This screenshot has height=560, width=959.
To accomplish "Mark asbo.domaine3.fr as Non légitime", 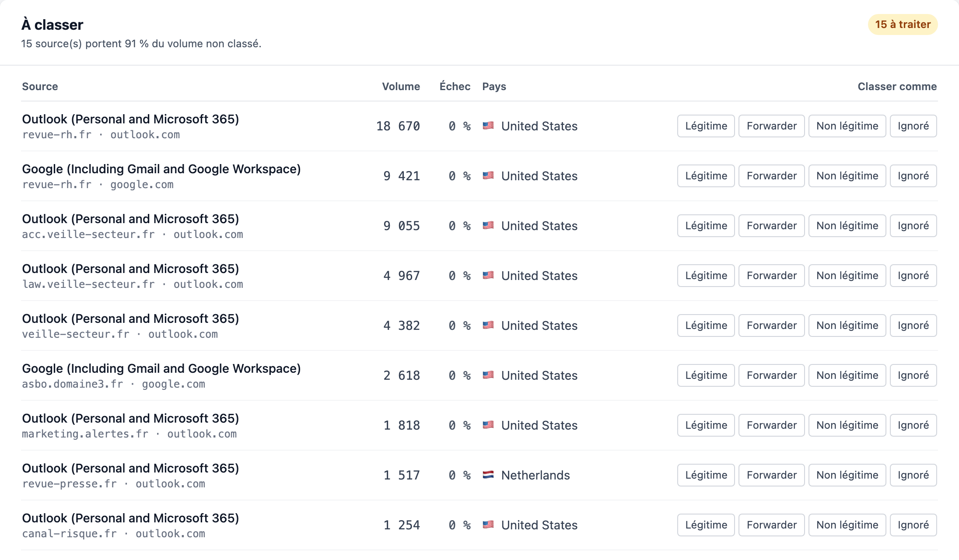I will (847, 375).
